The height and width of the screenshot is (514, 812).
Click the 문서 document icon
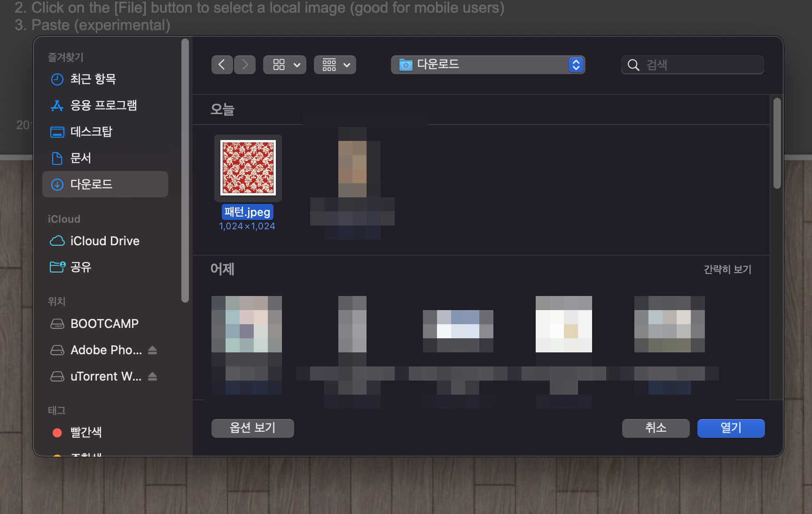57,158
